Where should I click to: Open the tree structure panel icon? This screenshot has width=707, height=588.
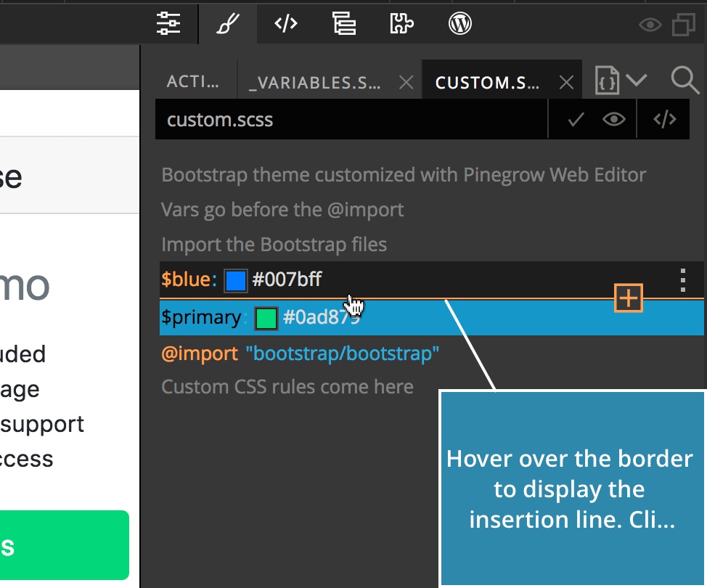coord(344,23)
